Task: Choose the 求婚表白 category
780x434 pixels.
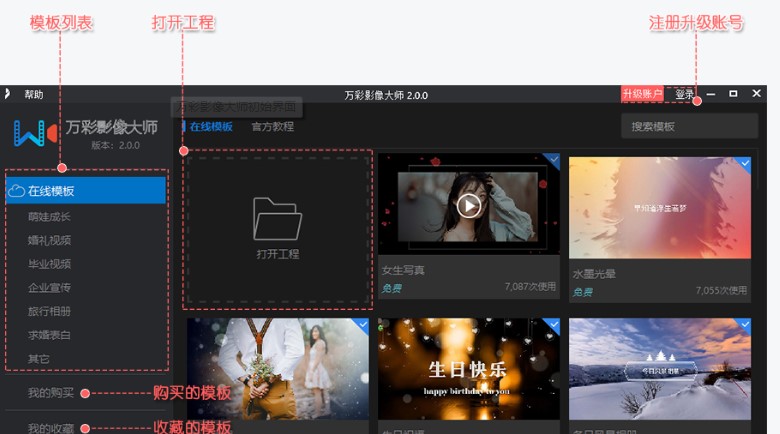Action: click(x=49, y=335)
